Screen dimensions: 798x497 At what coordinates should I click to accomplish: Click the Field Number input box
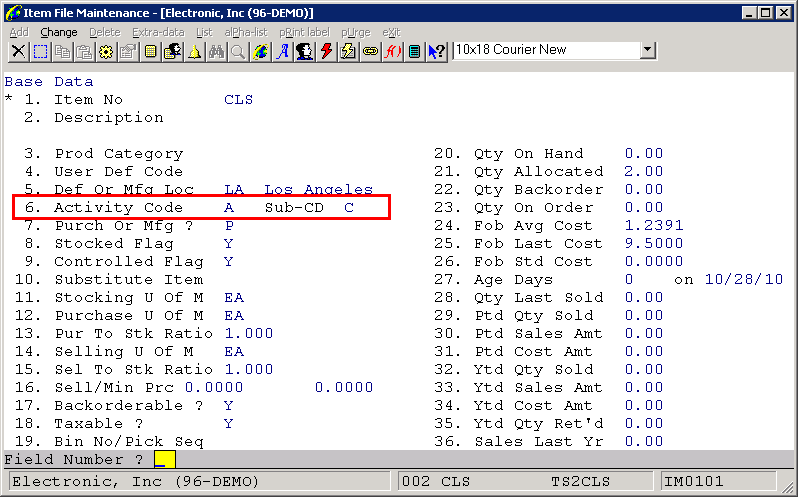pyautogui.click(x=165, y=460)
